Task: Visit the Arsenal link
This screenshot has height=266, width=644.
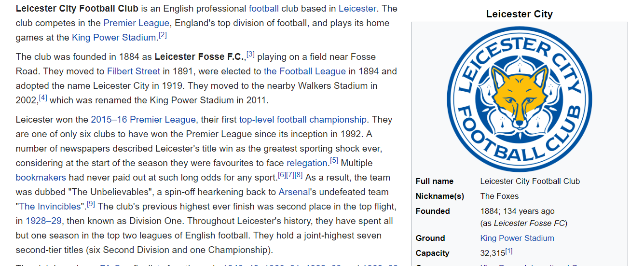Action: (x=294, y=192)
